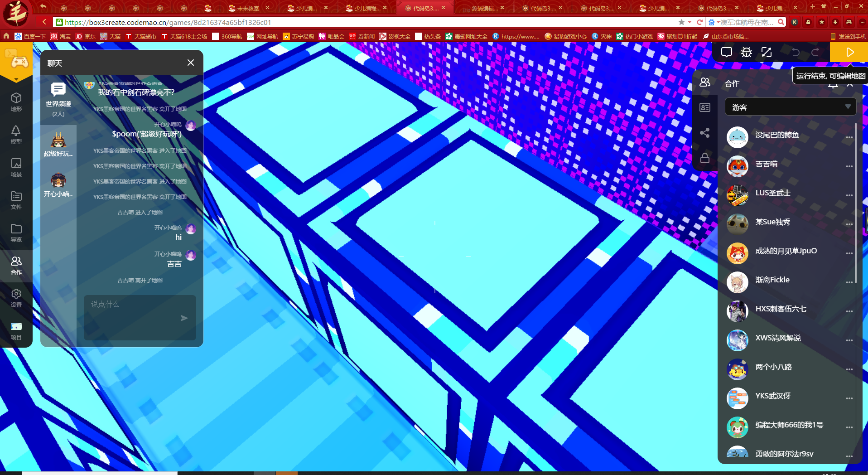Click the browser address bar URL
The width and height of the screenshot is (868, 475).
click(x=168, y=22)
